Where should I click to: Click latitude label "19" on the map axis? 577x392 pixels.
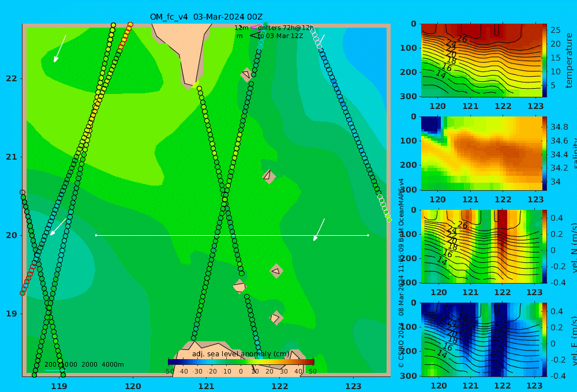coord(12,314)
